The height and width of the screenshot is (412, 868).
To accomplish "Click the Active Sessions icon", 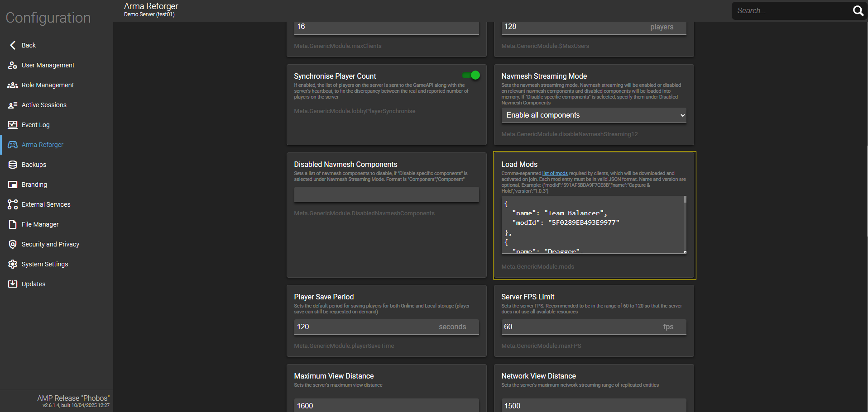I will click(13, 105).
